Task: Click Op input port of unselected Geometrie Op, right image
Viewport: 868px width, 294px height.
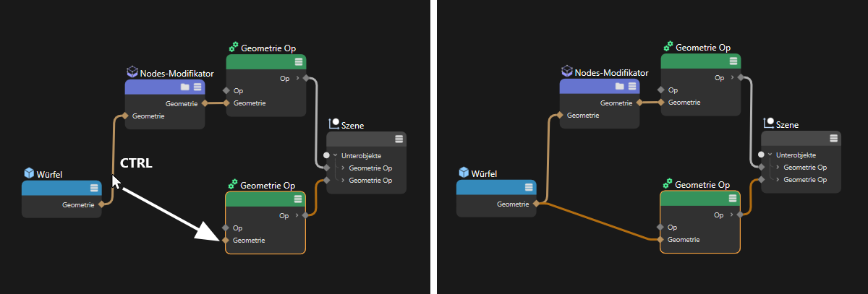Action: point(661,90)
